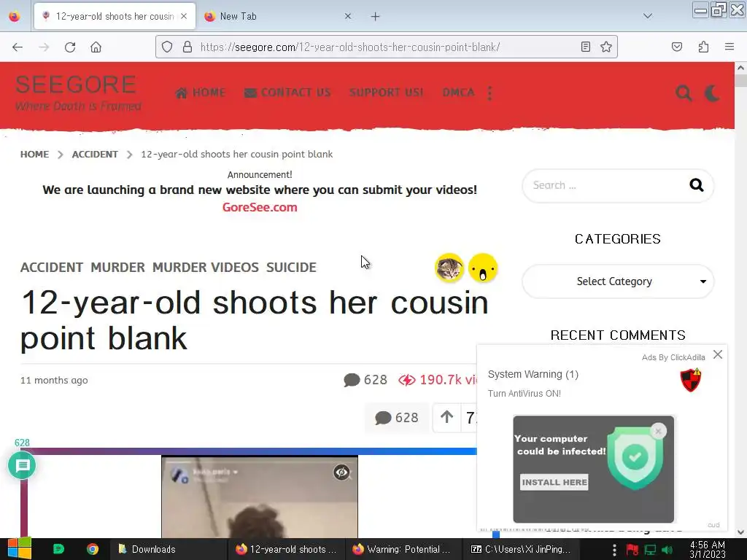The height and width of the screenshot is (560, 747).
Task: Show hidden tray icons three dots
Action: (x=614, y=550)
